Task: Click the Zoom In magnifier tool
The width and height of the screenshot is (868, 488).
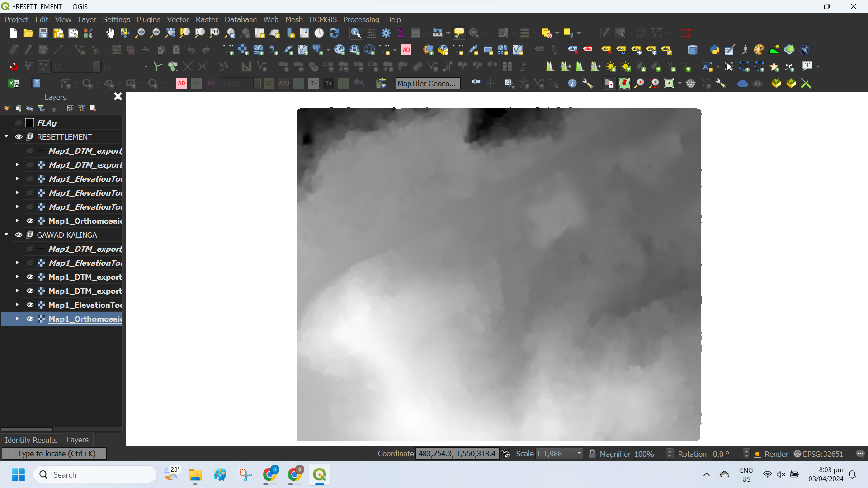Action: click(140, 33)
